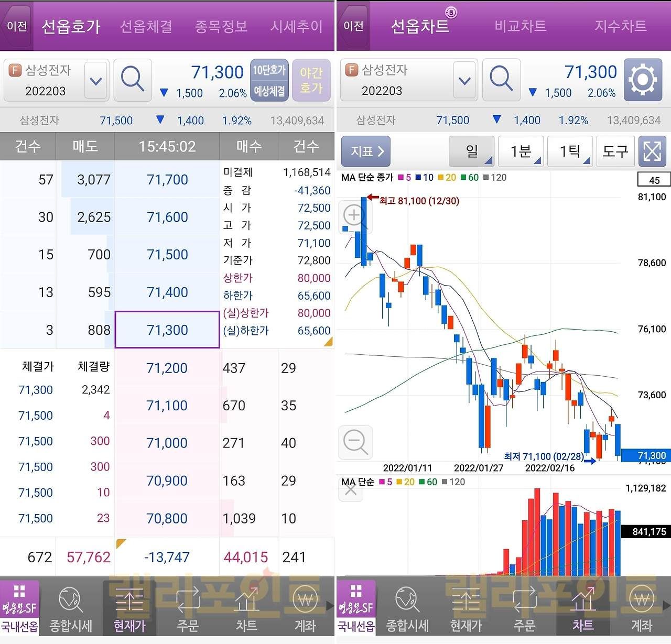Close the volume sub-chart panel
This screenshot has height=644, width=671.
coord(351,490)
